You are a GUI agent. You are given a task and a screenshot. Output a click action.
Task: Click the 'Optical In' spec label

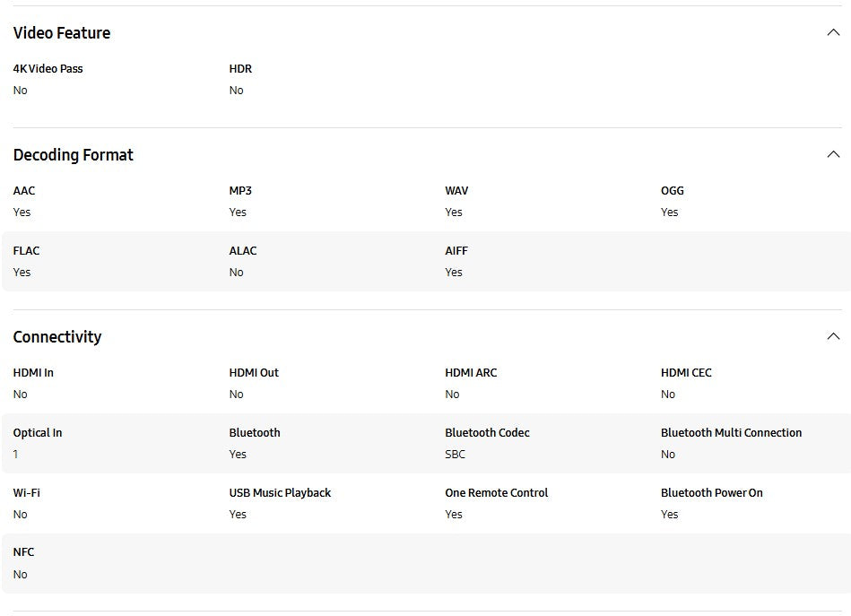click(38, 433)
